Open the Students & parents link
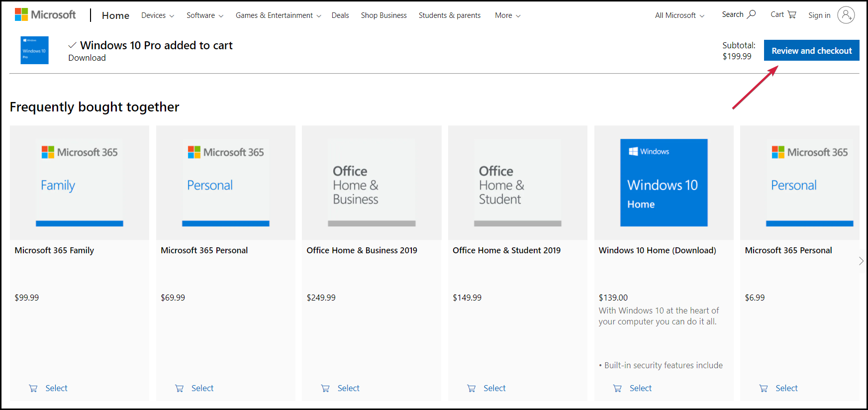Image resolution: width=868 pixels, height=410 pixels. pyautogui.click(x=449, y=15)
